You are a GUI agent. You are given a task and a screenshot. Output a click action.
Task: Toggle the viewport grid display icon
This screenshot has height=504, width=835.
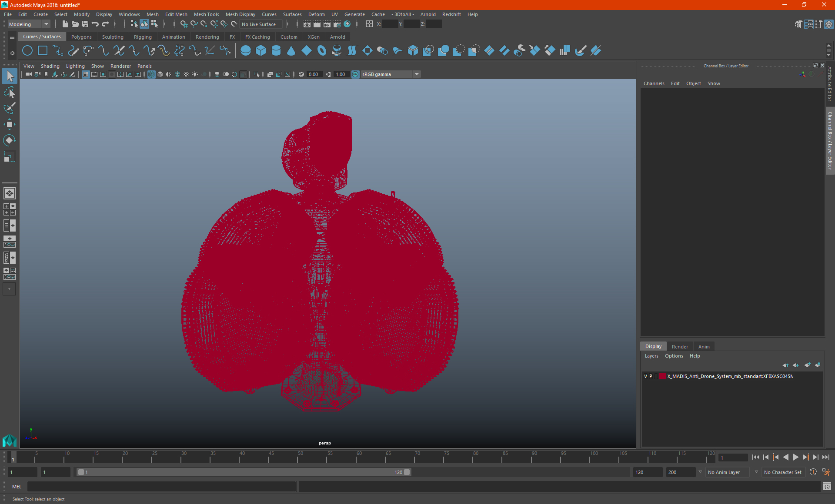[86, 74]
